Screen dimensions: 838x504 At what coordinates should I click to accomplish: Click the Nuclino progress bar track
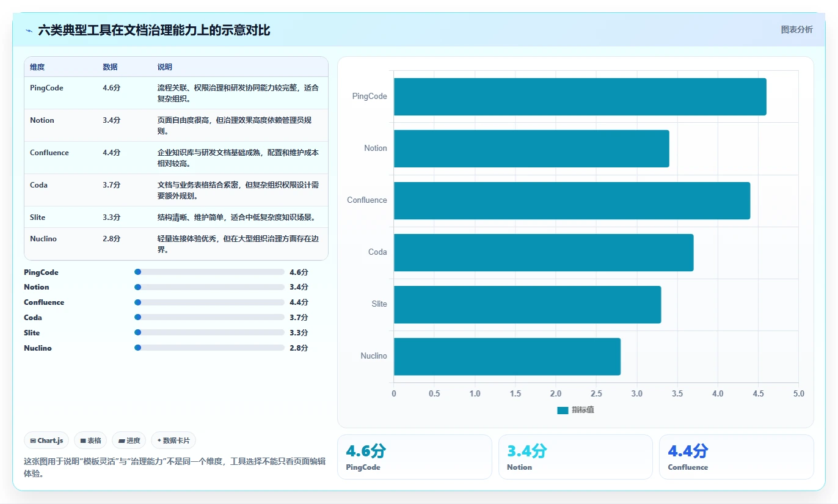pos(209,348)
